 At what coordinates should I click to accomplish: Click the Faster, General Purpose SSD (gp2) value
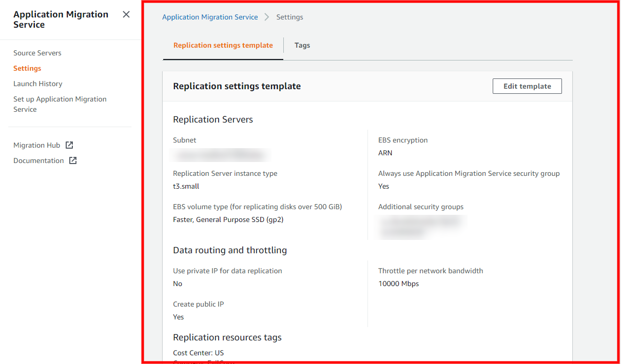(x=228, y=219)
